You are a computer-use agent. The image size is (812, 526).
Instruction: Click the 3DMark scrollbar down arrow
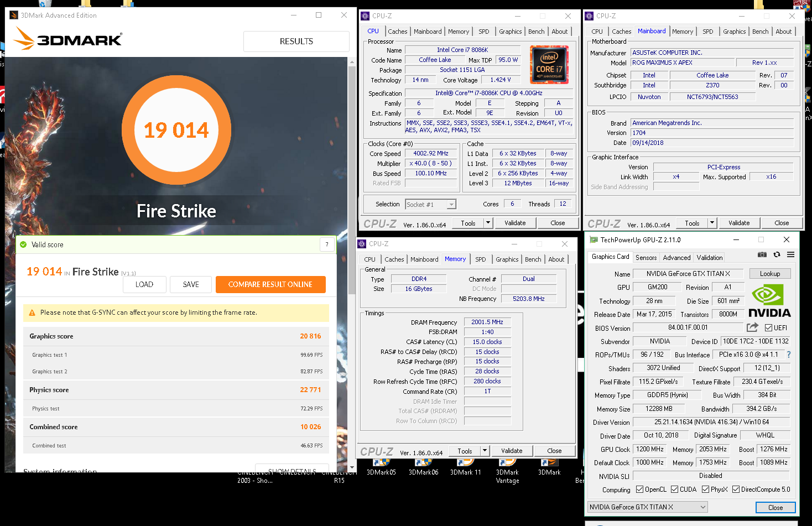352,467
